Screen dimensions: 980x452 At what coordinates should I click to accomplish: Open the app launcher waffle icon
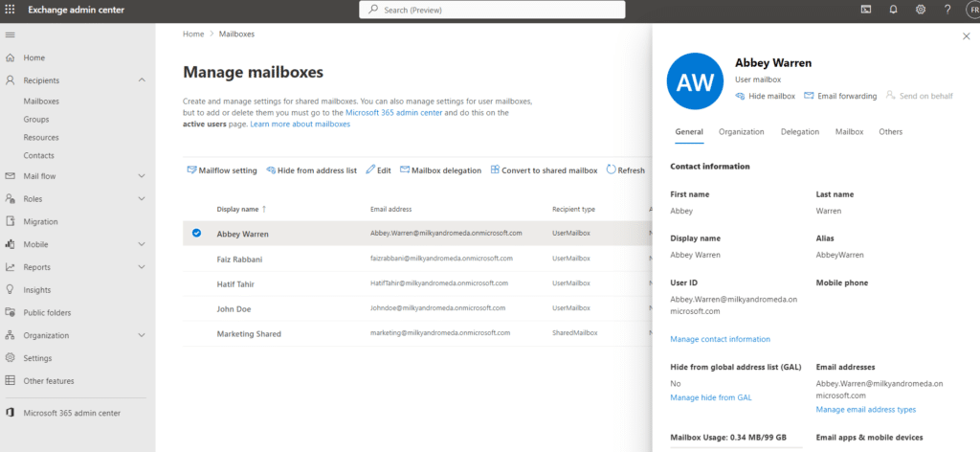click(x=10, y=10)
